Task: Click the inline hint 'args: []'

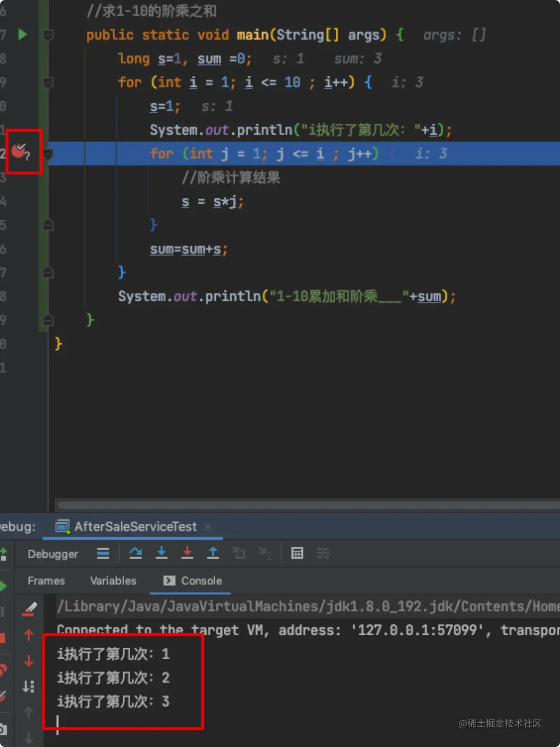Action: coord(454,35)
